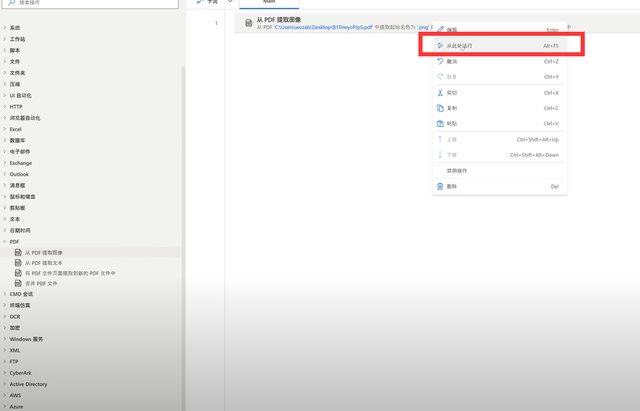Expand the 压缩 actions group
Viewport: 640px width, 411px height.
[x=5, y=84]
